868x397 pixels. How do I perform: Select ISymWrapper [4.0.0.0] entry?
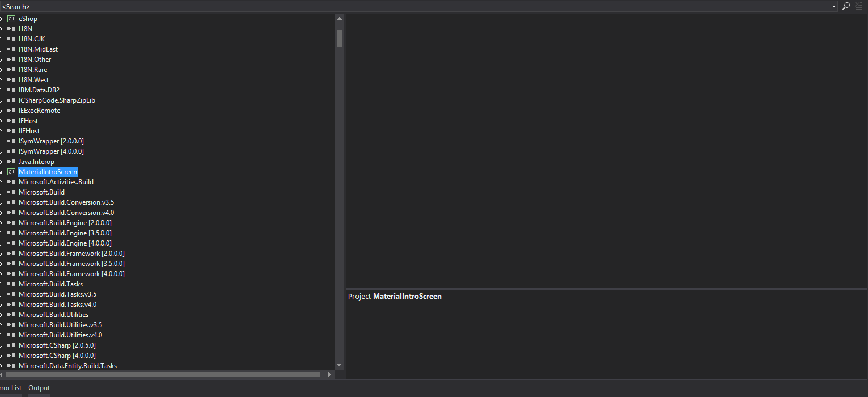tap(51, 151)
